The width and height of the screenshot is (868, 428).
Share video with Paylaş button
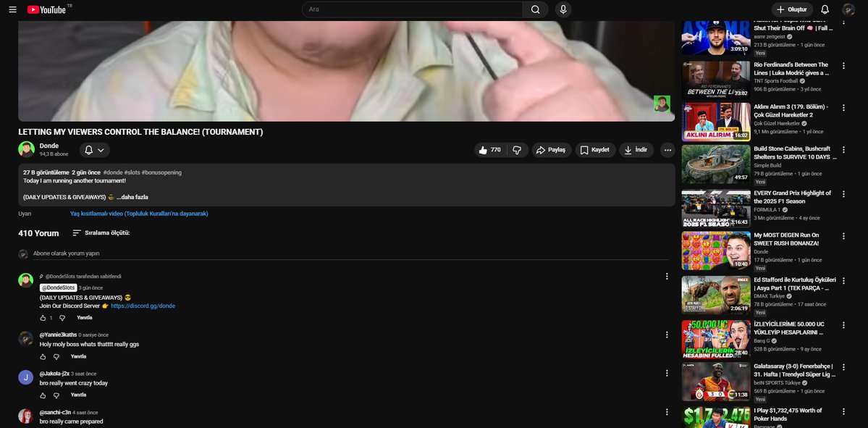552,150
